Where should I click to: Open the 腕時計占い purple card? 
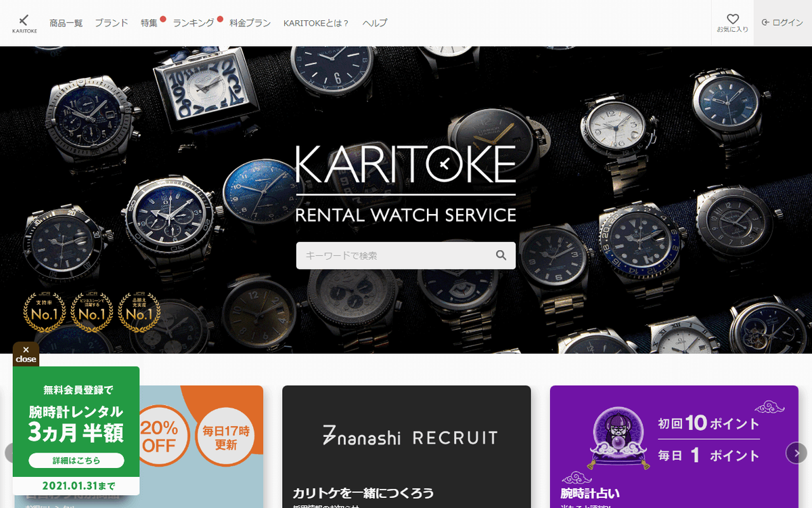coord(674,446)
